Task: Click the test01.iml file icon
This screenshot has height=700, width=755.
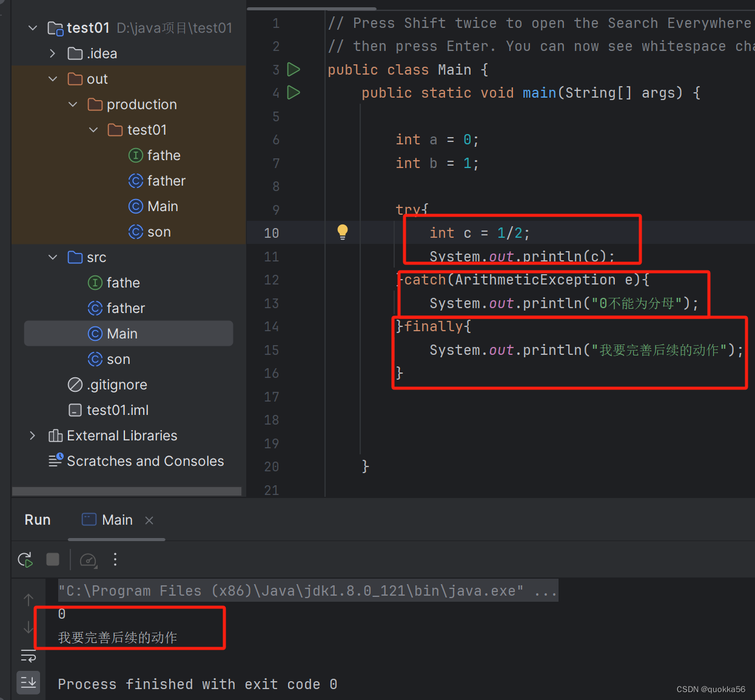Action: (x=75, y=410)
